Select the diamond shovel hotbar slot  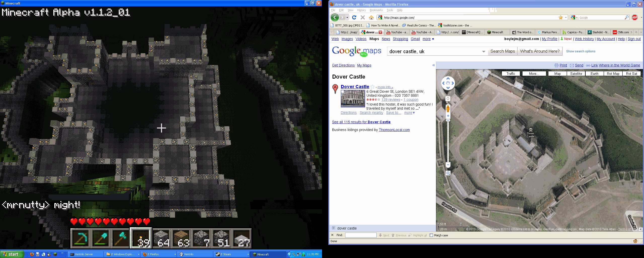coord(101,238)
